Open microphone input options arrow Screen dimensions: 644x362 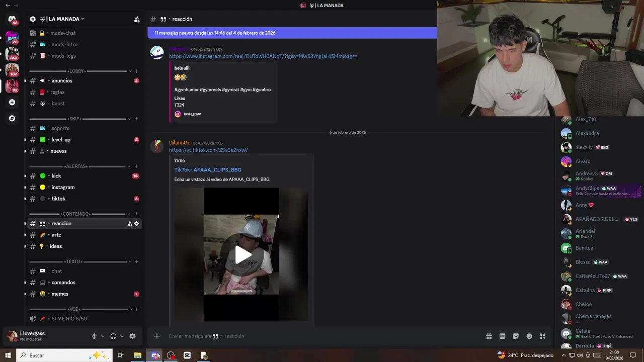click(103, 336)
